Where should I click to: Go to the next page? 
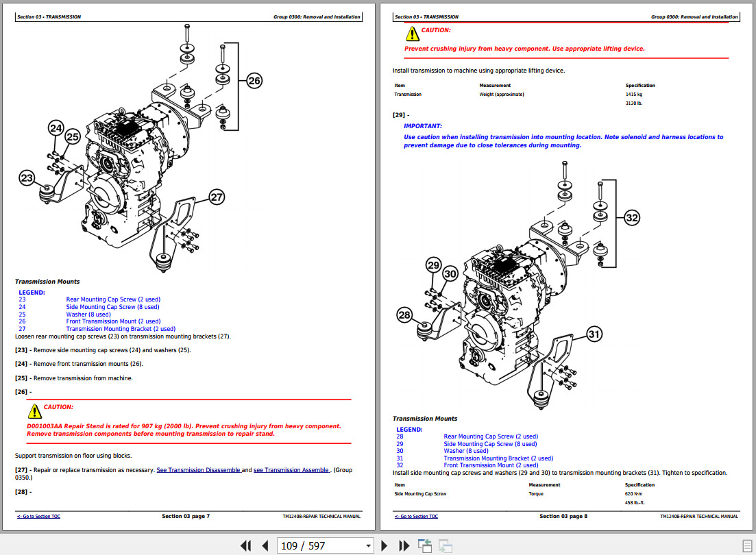385,546
